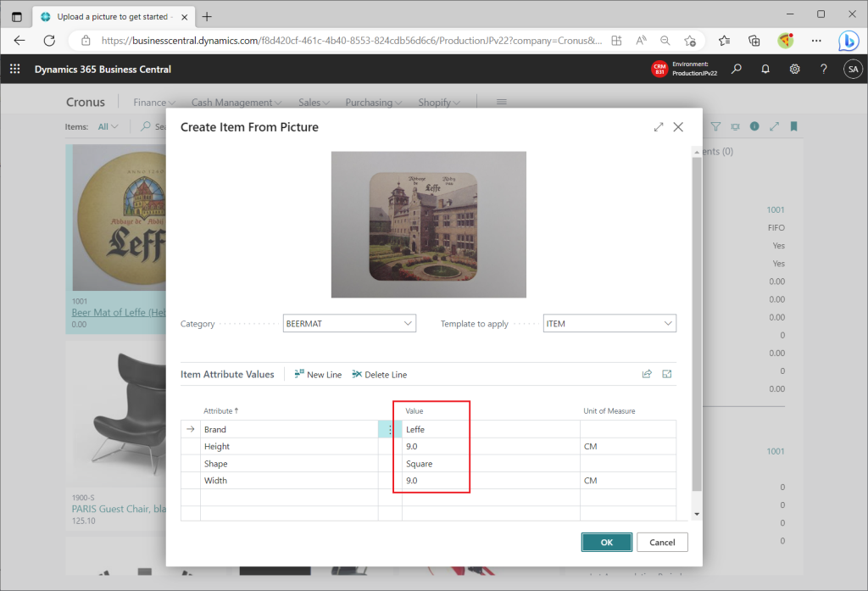Open PARIS Guest Chair item link
The image size is (868, 591).
click(x=119, y=509)
